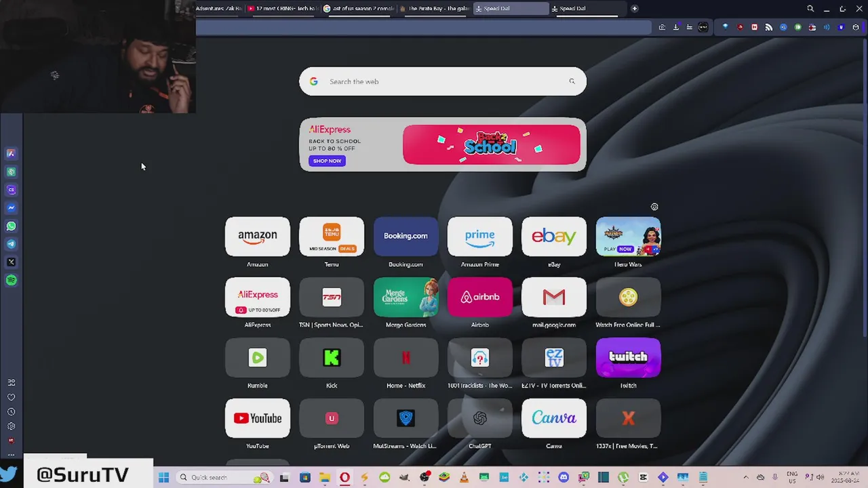Viewport: 868px width, 488px height.
Task: Open the Rumble speed dial tile
Action: (x=258, y=357)
